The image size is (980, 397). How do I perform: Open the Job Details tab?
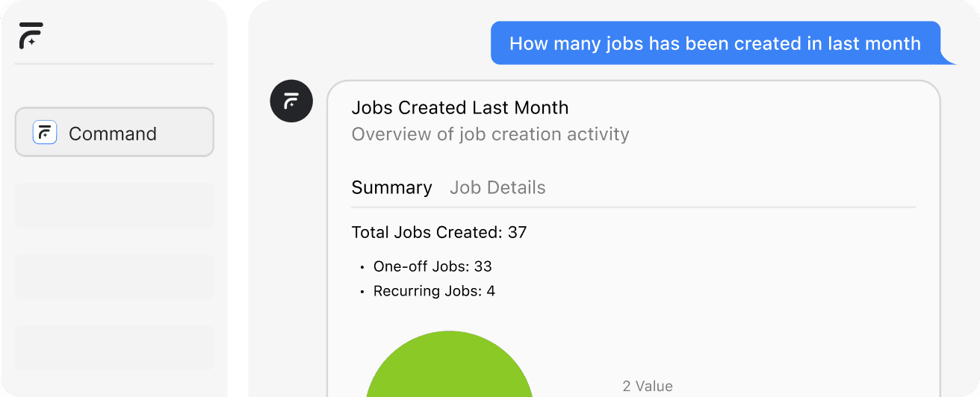497,187
